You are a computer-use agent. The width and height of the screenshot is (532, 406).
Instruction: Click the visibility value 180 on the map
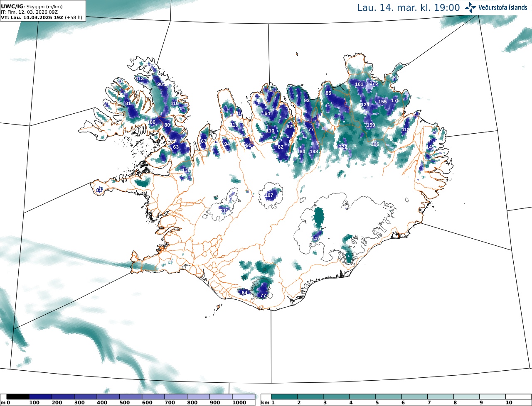pyautogui.click(x=301, y=152)
